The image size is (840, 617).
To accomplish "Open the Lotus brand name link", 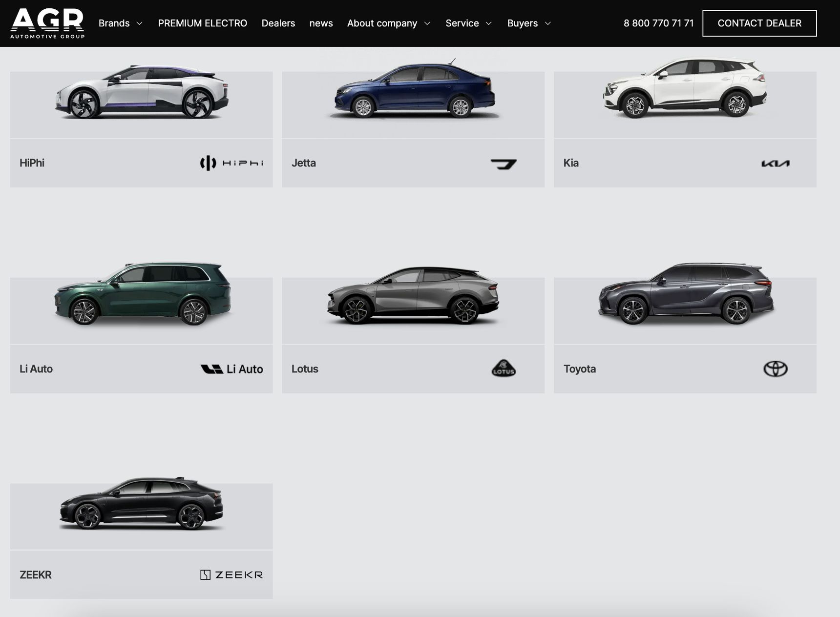I will coord(305,369).
